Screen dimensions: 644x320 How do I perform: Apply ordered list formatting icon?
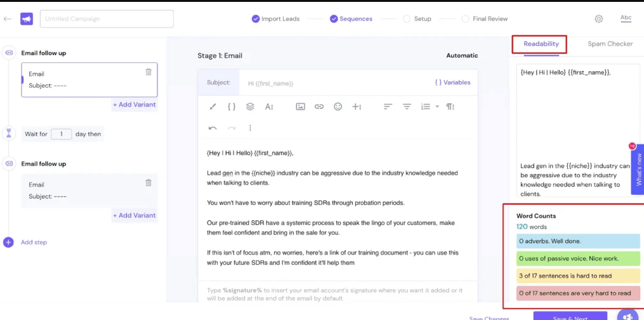(x=426, y=107)
